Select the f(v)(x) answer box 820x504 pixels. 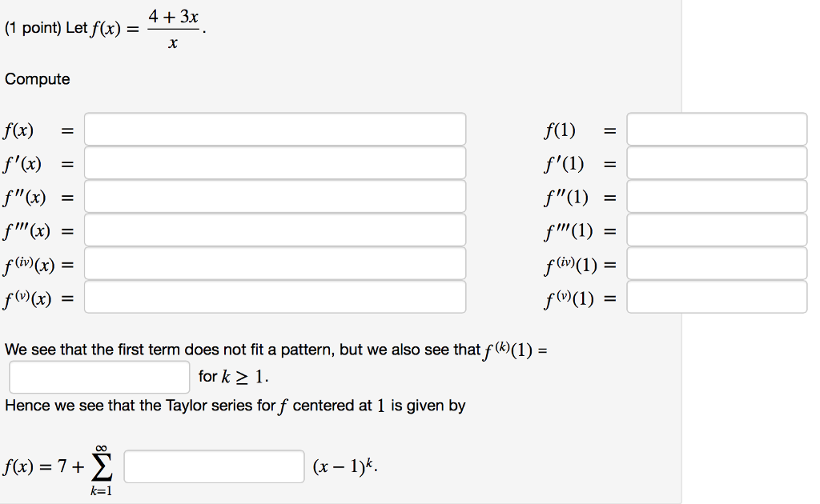tap(276, 296)
